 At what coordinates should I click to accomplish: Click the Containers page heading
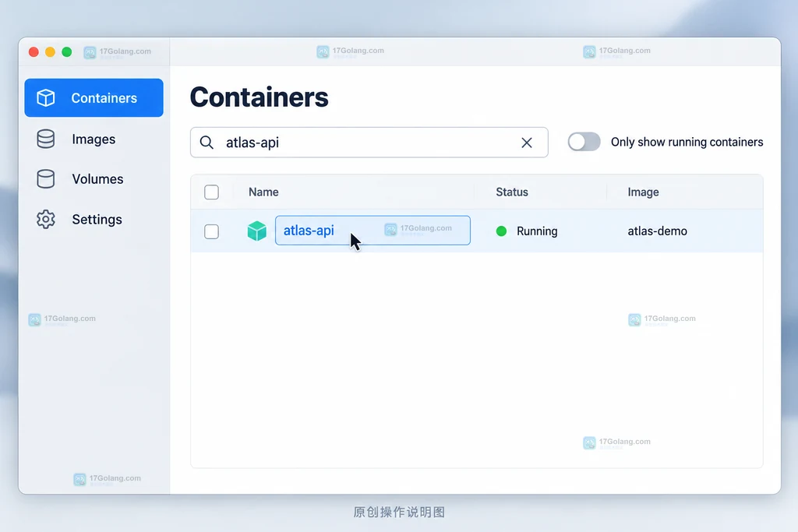[259, 97]
